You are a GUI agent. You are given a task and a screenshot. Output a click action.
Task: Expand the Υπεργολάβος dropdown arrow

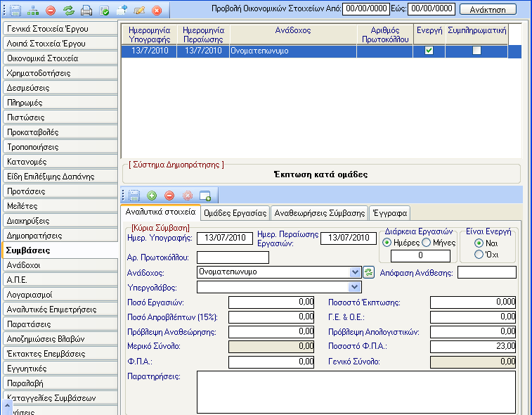pyautogui.click(x=355, y=287)
